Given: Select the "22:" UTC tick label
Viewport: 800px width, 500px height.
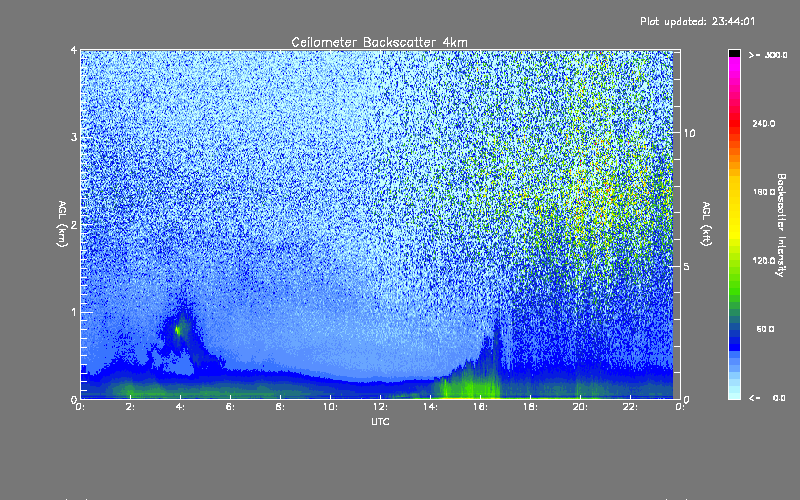Looking at the screenshot, I should coord(630,407).
